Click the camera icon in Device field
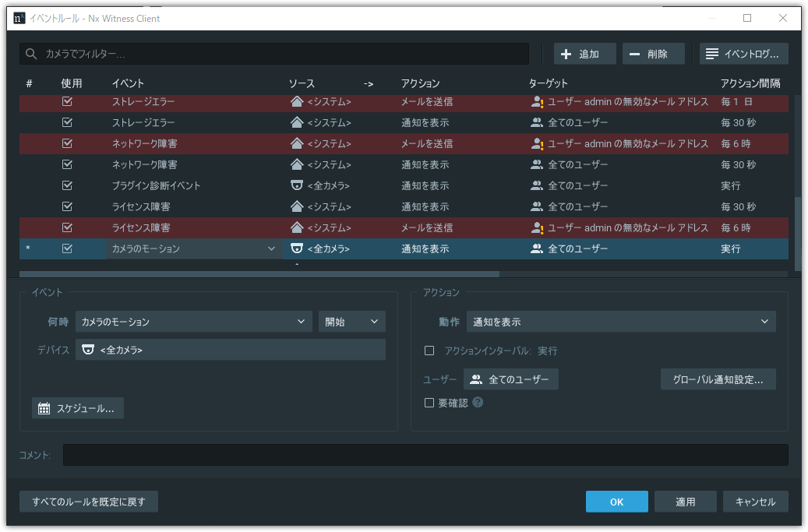The height and width of the screenshot is (532, 808). pyautogui.click(x=88, y=350)
